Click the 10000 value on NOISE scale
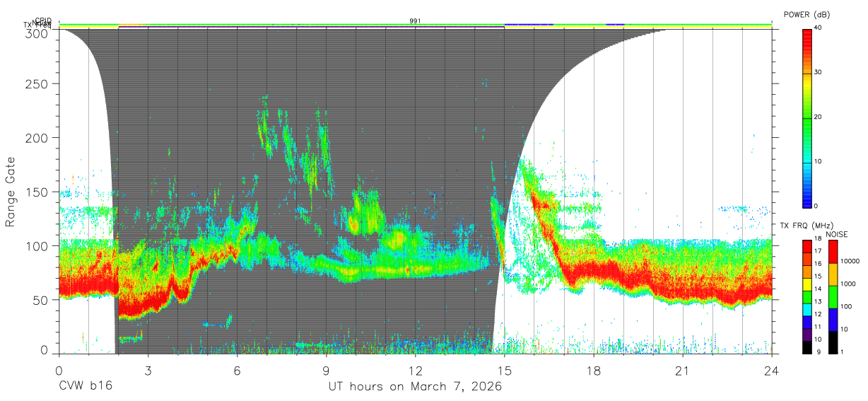Image resolution: width=868 pixels, height=401 pixels. (x=850, y=261)
